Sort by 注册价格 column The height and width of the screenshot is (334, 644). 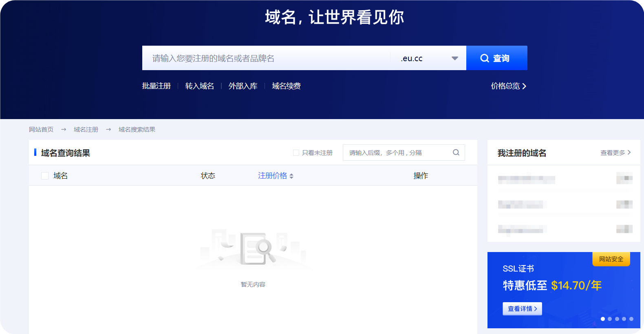click(276, 176)
